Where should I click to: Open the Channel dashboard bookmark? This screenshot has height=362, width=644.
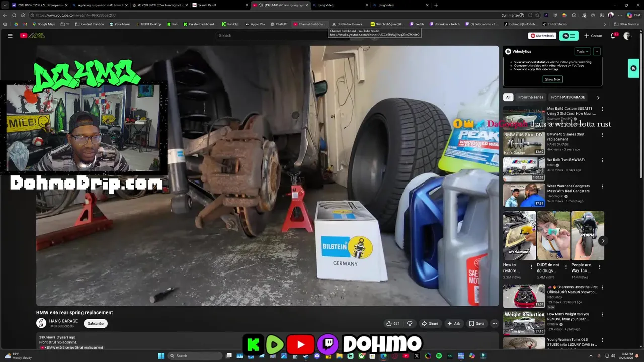click(310, 24)
